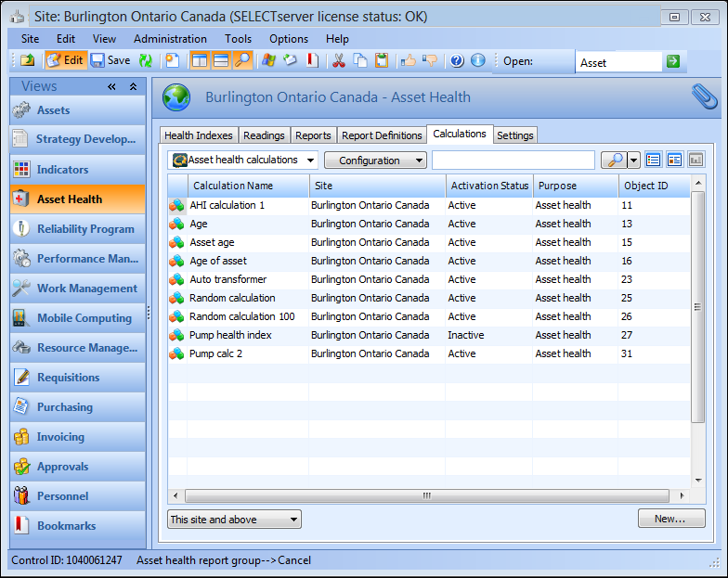728x578 pixels.
Task: Select the Pump health index row
Action: (x=230, y=335)
